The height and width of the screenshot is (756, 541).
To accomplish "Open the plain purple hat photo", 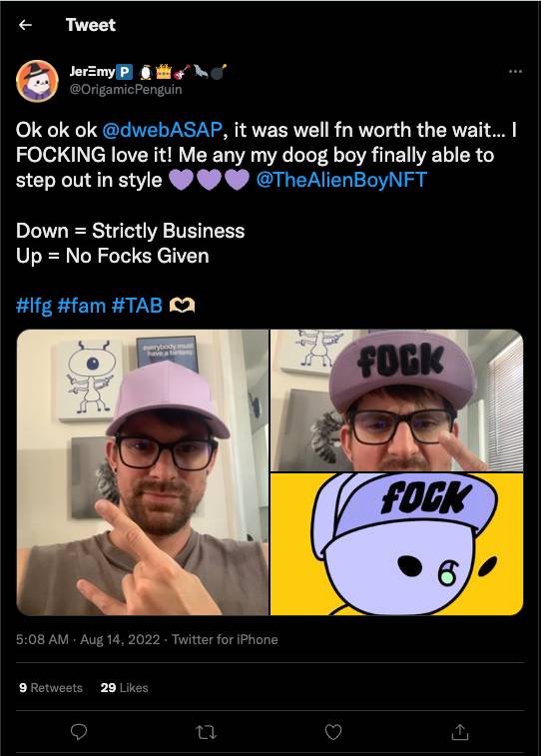I will point(143,472).
